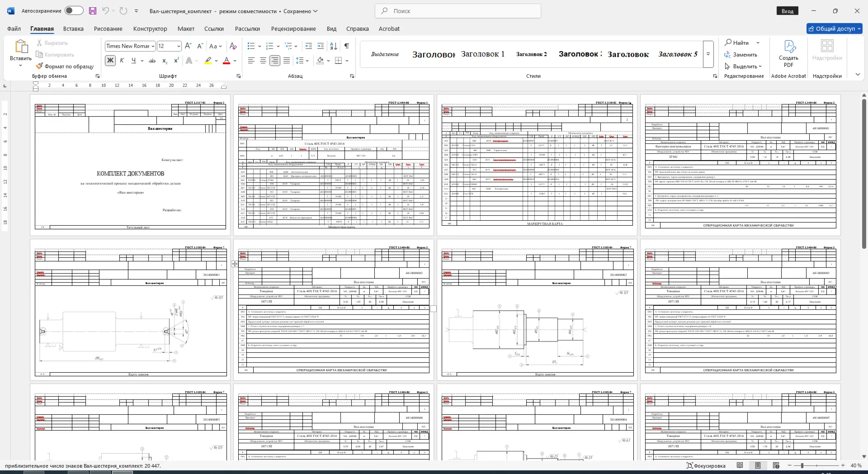Click the bulleted list icon
Screen dimensions: 868x474
(251, 46)
